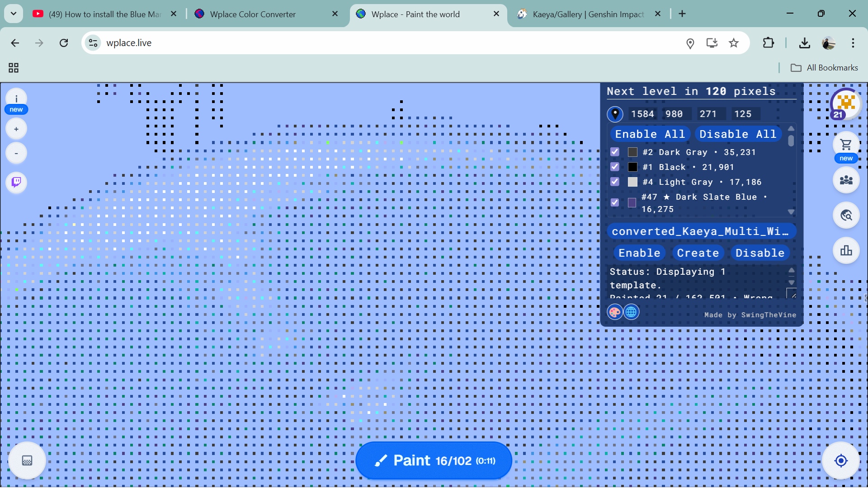Click the map pin coordinates icon in panel
The height and width of the screenshot is (488, 868).
point(615,114)
